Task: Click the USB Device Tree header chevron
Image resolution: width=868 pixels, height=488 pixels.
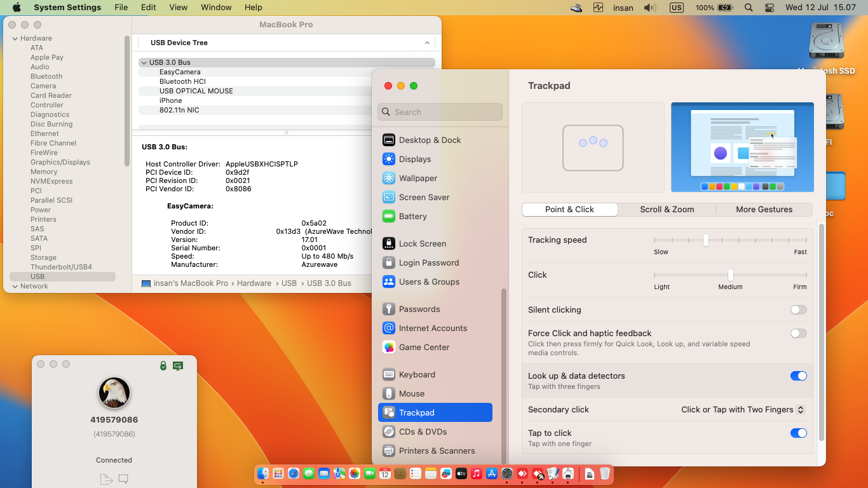Action: (x=427, y=43)
